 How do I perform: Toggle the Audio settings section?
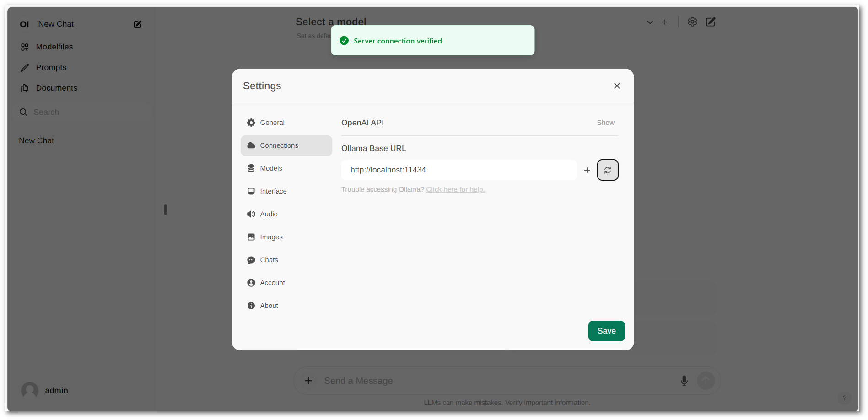(x=269, y=214)
